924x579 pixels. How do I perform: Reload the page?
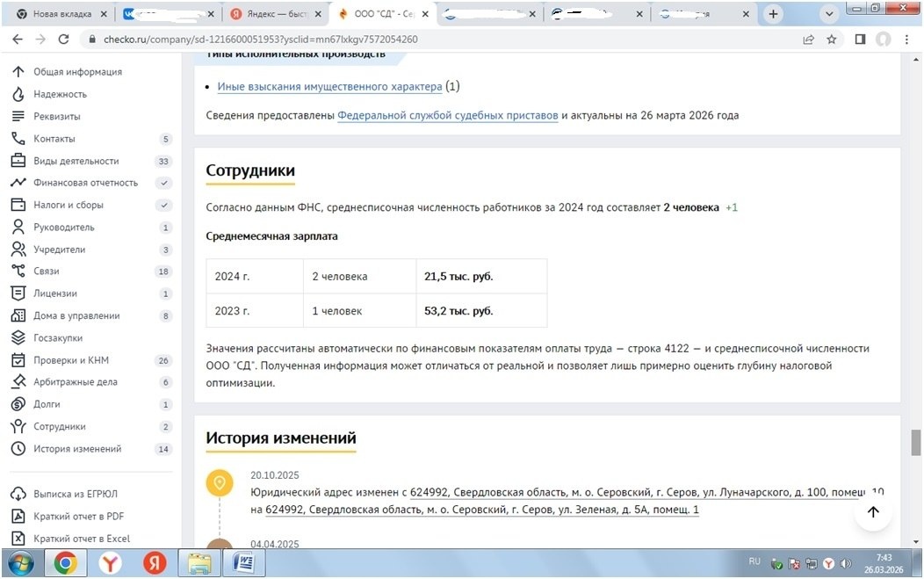63,40
